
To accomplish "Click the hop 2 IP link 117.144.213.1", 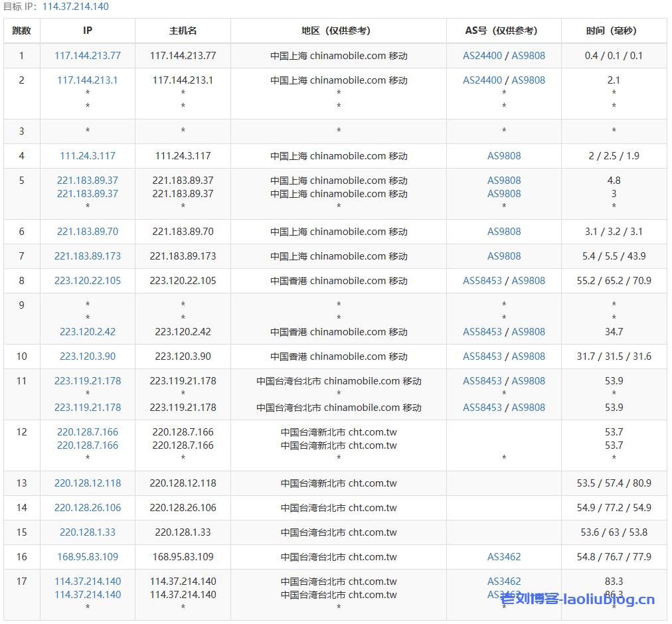I will (87, 80).
